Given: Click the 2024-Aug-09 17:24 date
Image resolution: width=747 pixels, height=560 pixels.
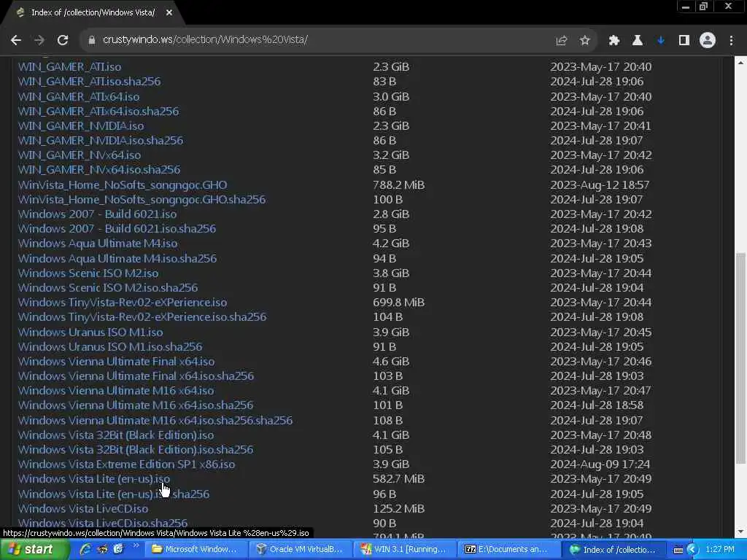Looking at the screenshot, I should click(x=600, y=464).
